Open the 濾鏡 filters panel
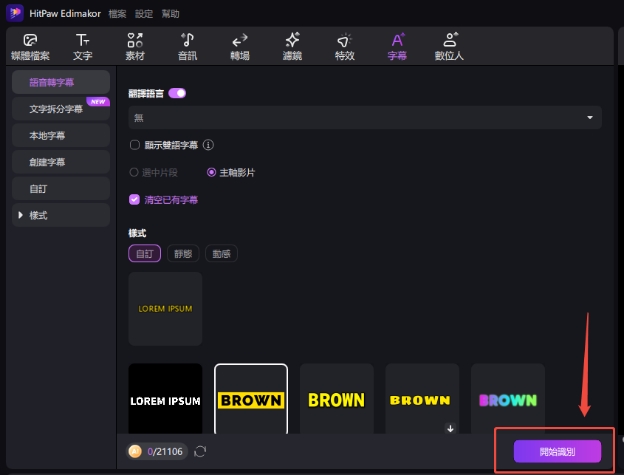 (x=292, y=47)
